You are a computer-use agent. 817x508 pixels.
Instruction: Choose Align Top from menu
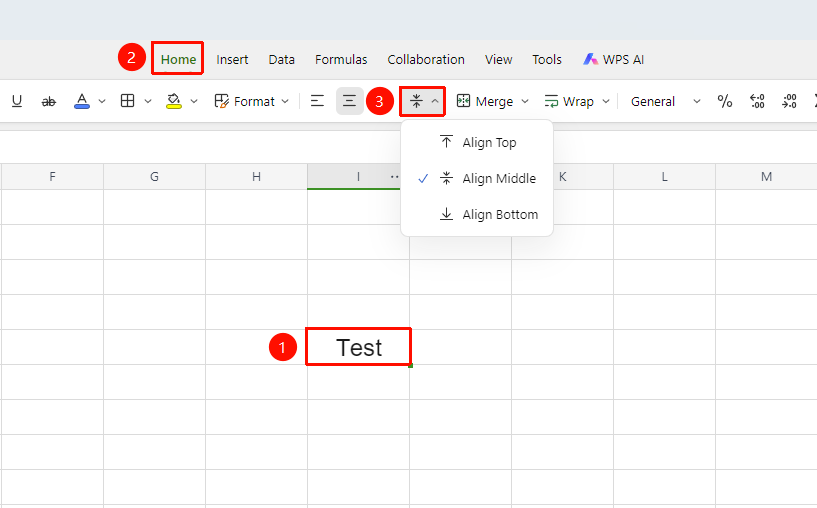click(x=477, y=142)
